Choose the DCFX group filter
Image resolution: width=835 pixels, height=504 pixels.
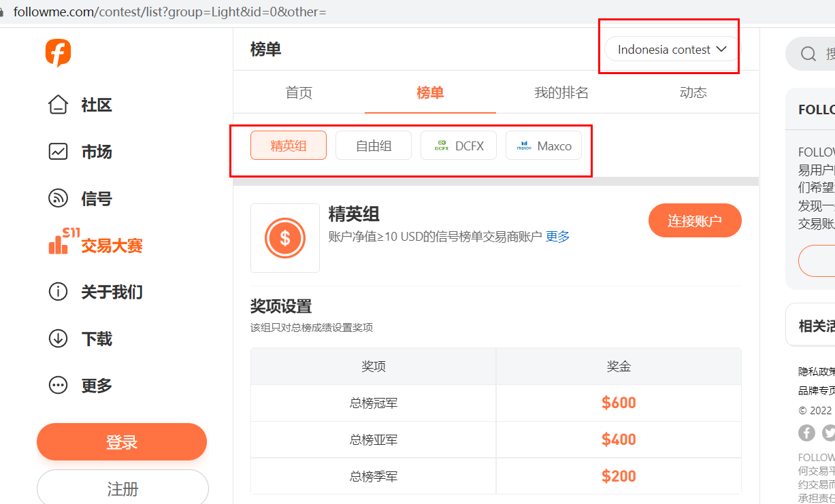(459, 146)
